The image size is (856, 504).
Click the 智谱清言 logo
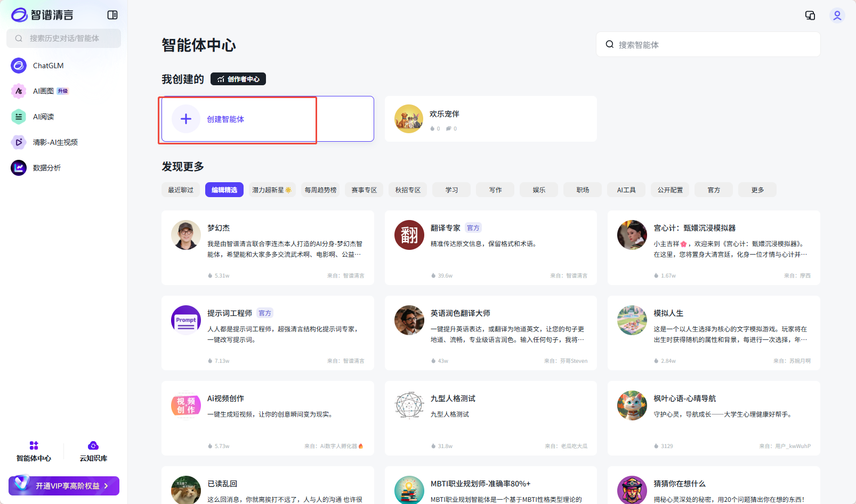coord(42,15)
